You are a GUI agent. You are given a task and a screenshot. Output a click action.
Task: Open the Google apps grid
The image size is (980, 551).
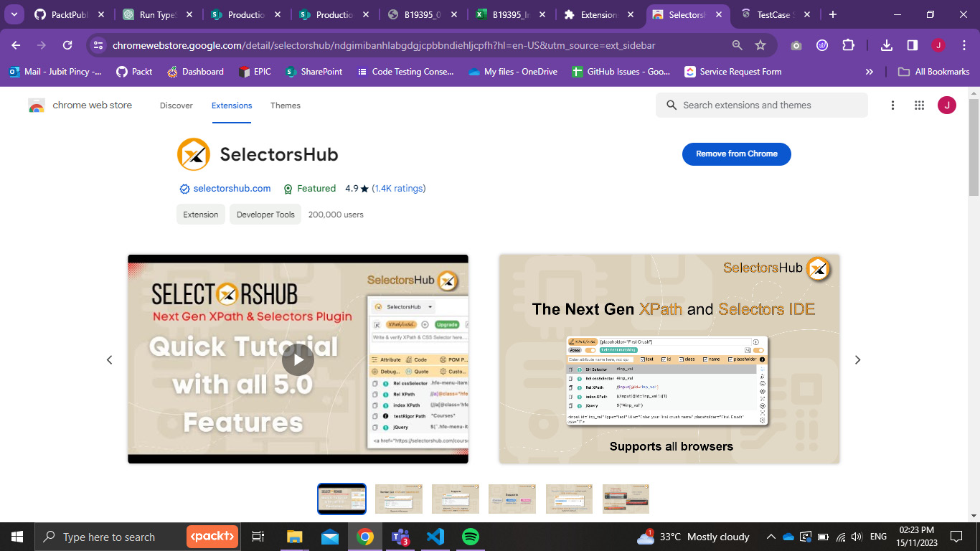(x=919, y=105)
